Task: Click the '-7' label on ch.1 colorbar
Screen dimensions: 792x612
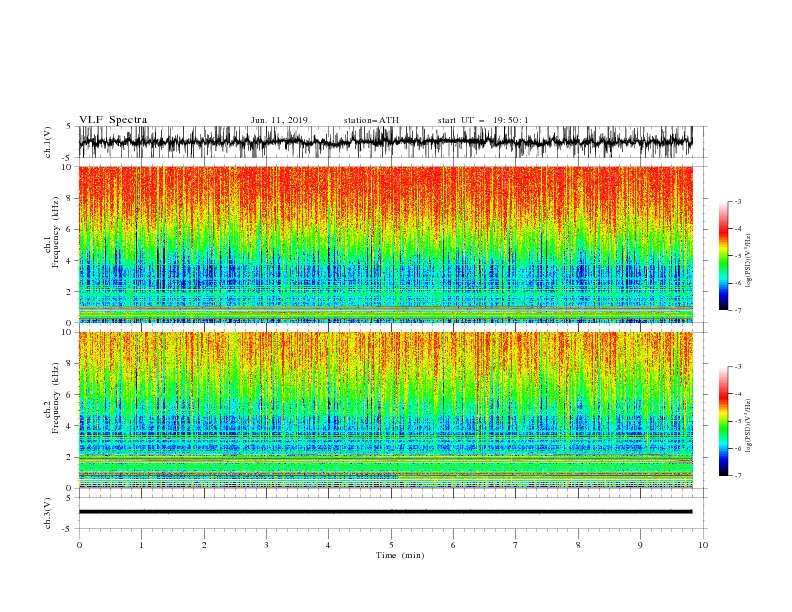Action: click(x=737, y=310)
